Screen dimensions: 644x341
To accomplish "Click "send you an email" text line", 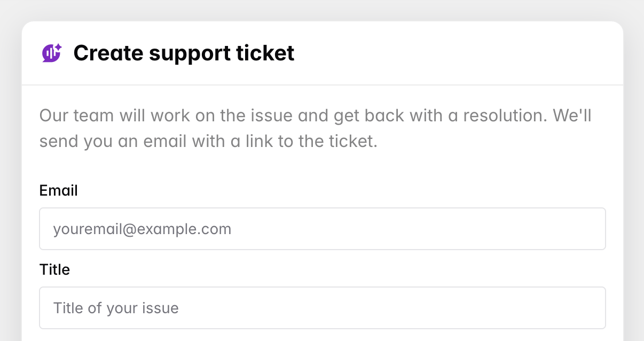I will [208, 142].
